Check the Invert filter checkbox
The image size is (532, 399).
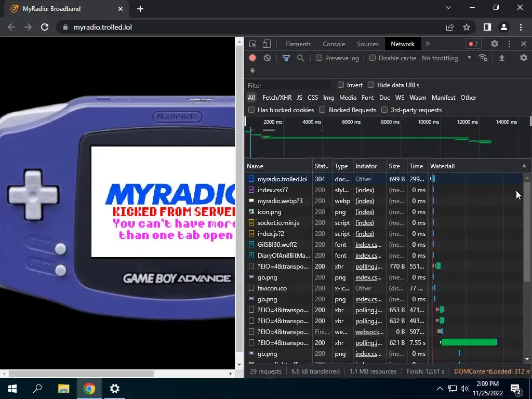tap(341, 85)
